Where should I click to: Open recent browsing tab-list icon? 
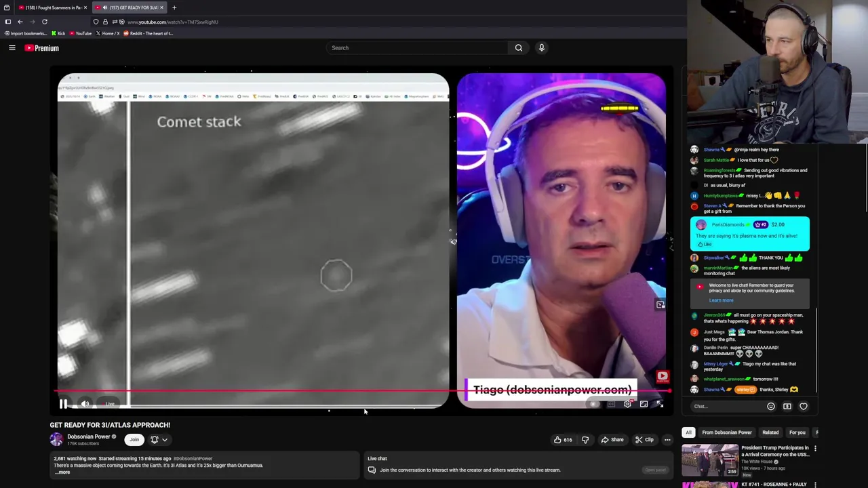[7, 7]
